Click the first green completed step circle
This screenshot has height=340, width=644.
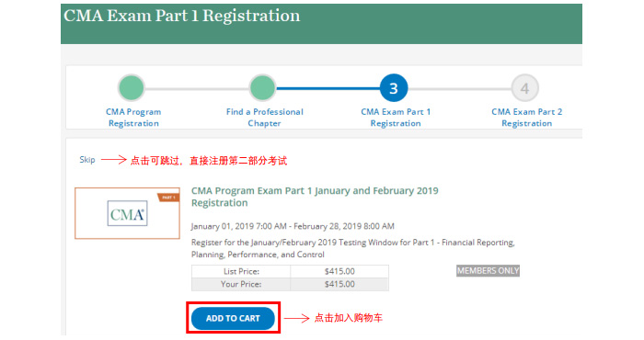pyautogui.click(x=132, y=88)
